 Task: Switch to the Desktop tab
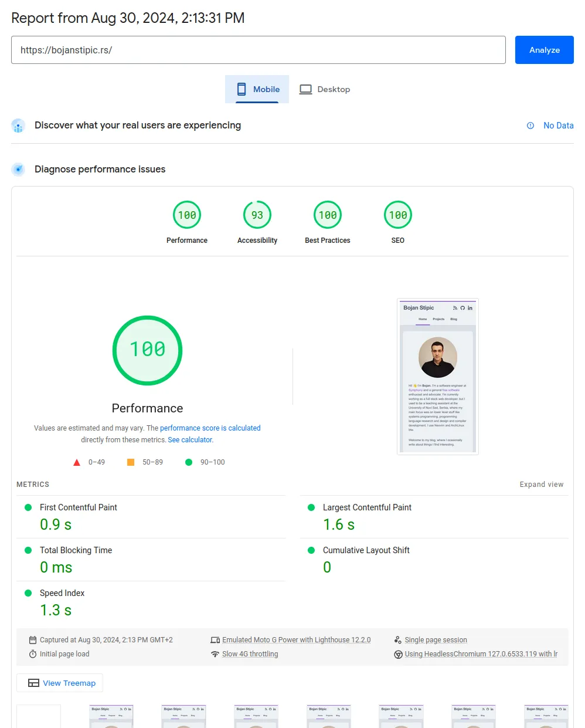coord(325,89)
